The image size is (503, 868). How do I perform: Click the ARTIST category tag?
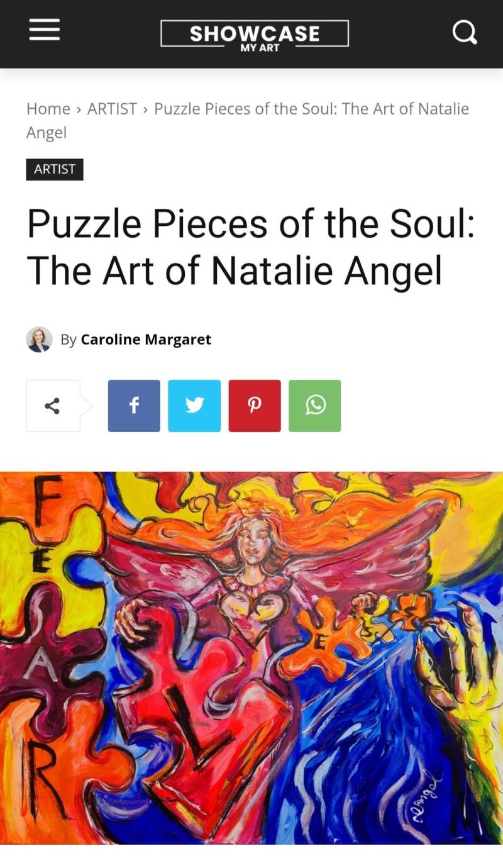click(55, 169)
